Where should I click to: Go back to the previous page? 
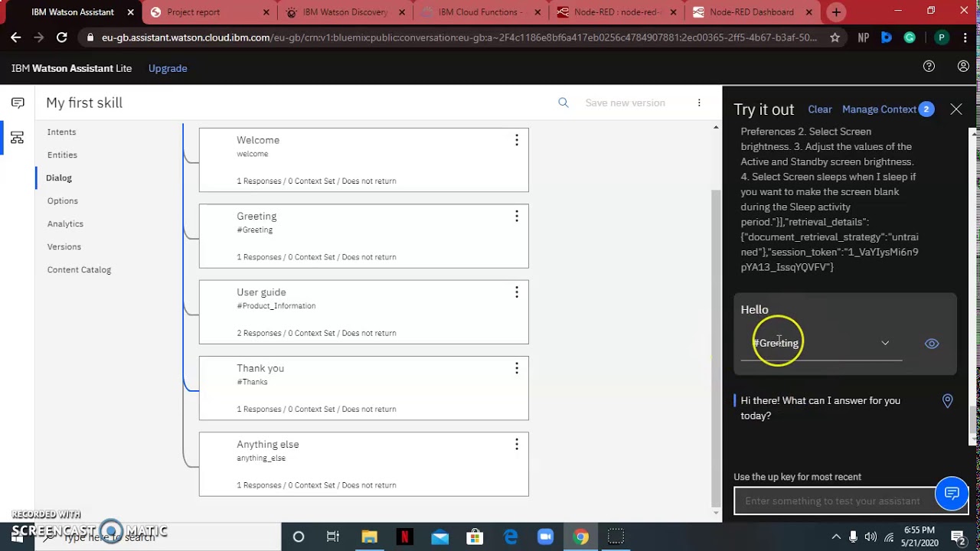pyautogui.click(x=16, y=37)
